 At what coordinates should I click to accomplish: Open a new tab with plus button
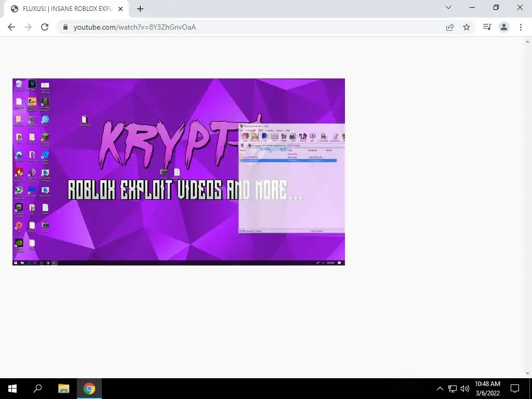(140, 9)
